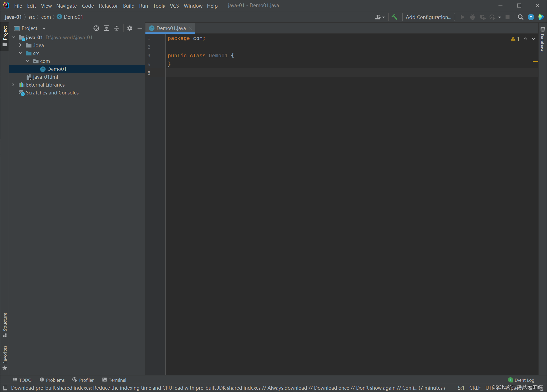The image size is (547, 392).
Task: Click the Build project hammer icon
Action: [x=394, y=17]
